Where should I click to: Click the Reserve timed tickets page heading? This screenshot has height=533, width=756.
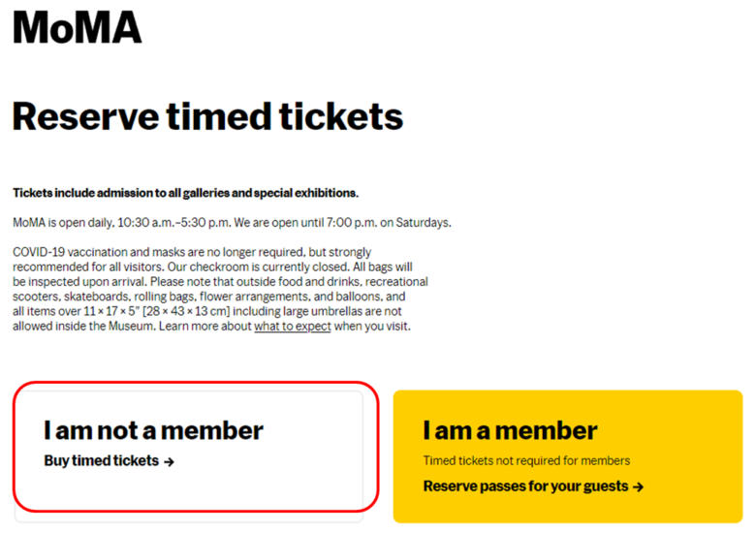[207, 117]
